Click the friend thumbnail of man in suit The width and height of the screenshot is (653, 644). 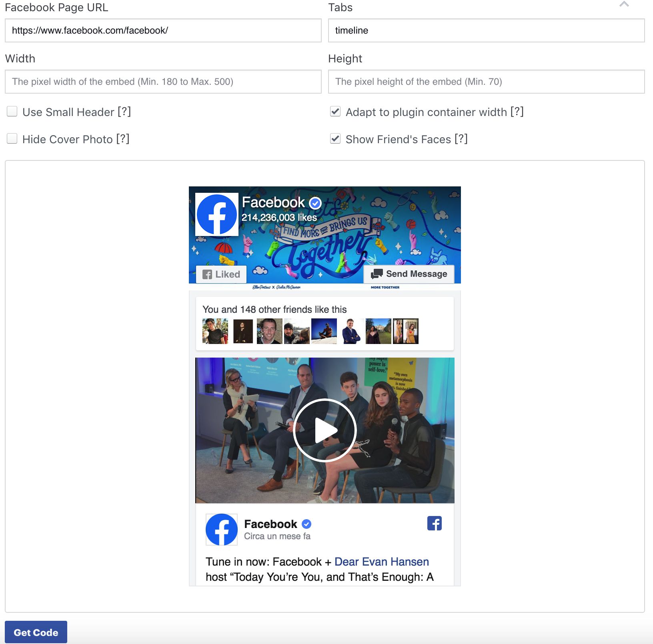tap(351, 331)
